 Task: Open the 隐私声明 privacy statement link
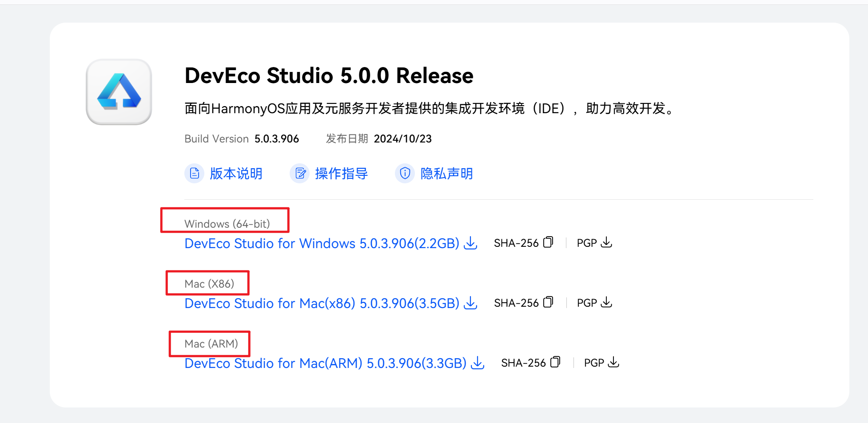pos(447,174)
